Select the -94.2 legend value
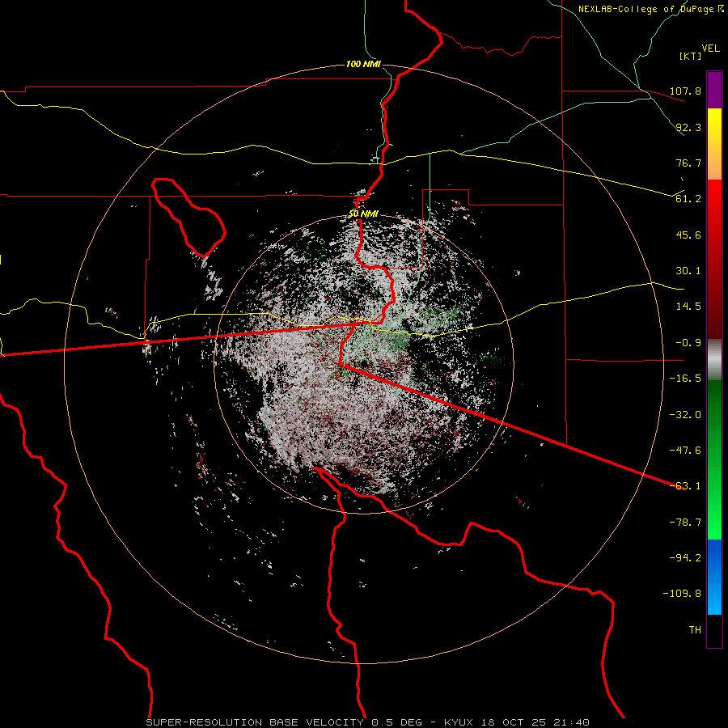The height and width of the screenshot is (728, 728). [x=685, y=558]
